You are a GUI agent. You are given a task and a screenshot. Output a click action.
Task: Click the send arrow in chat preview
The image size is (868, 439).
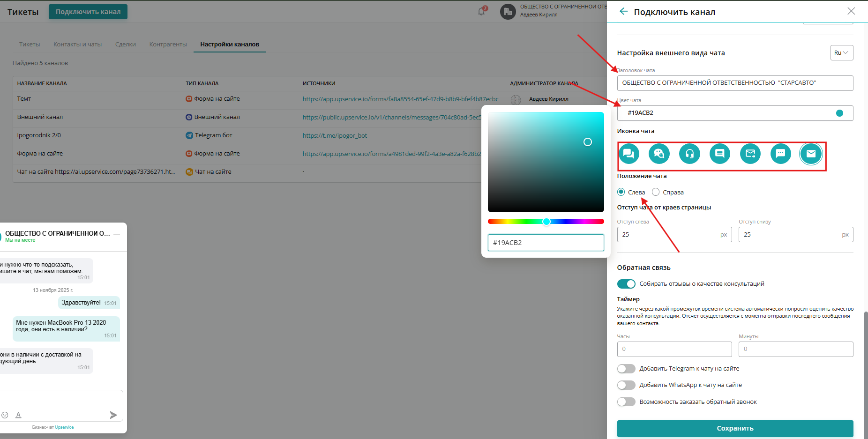tap(113, 415)
